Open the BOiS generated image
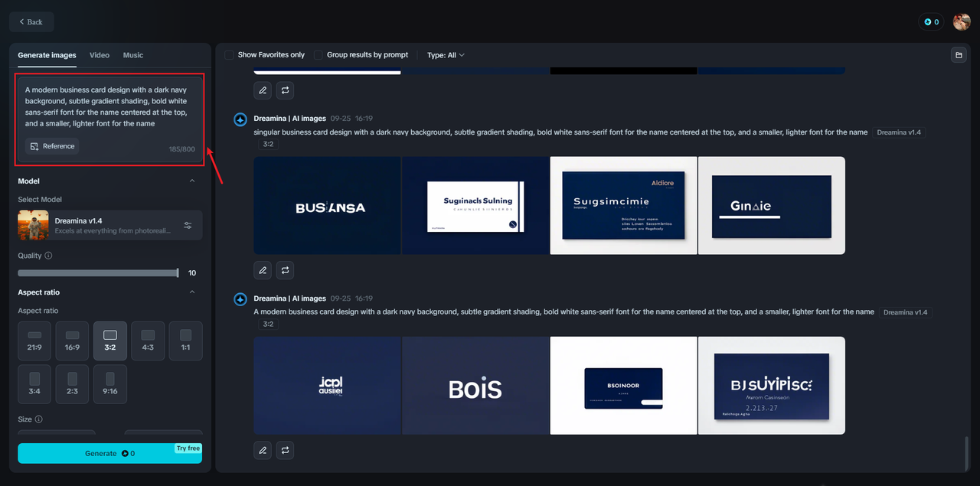The image size is (980, 486). click(x=475, y=386)
